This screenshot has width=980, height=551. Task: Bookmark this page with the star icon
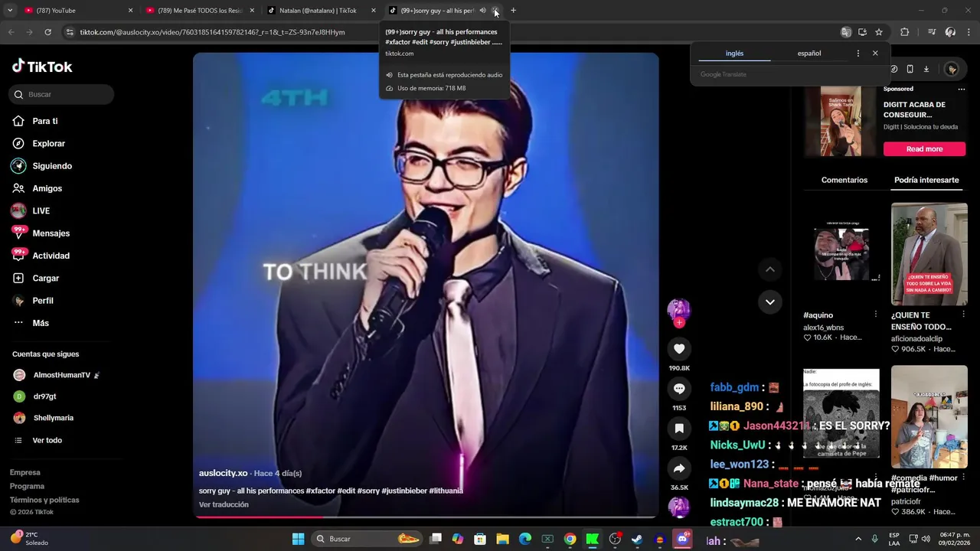(x=879, y=32)
